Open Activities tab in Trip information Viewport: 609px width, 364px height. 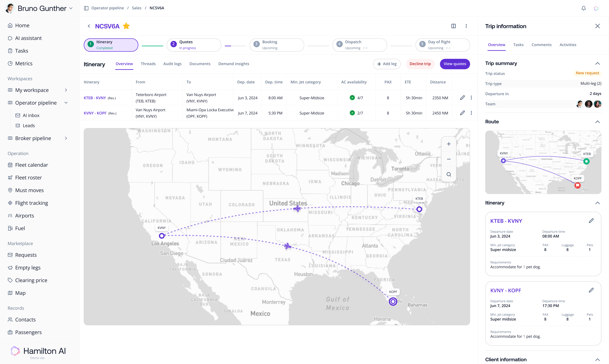click(x=568, y=45)
